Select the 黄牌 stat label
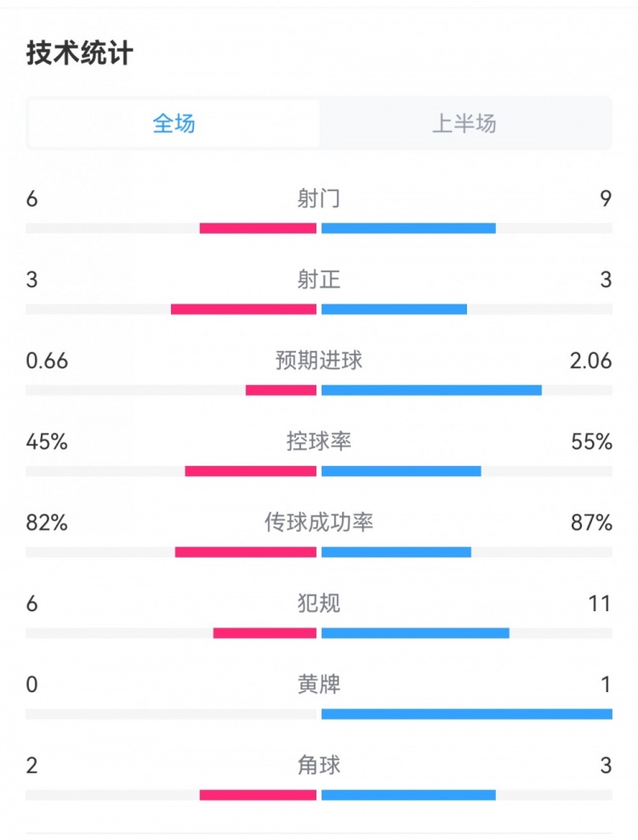 pos(319,684)
